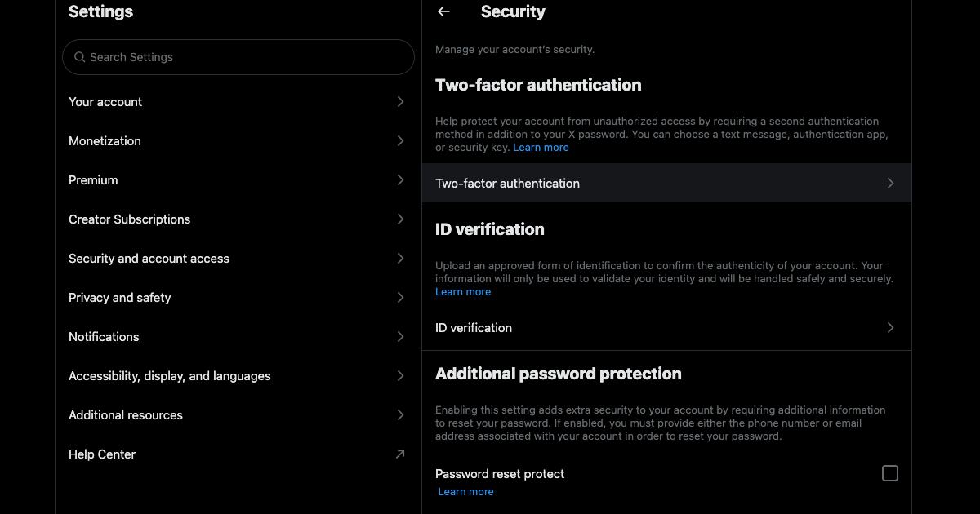Click the back arrow beside Security
980x514 pixels.
(x=443, y=11)
